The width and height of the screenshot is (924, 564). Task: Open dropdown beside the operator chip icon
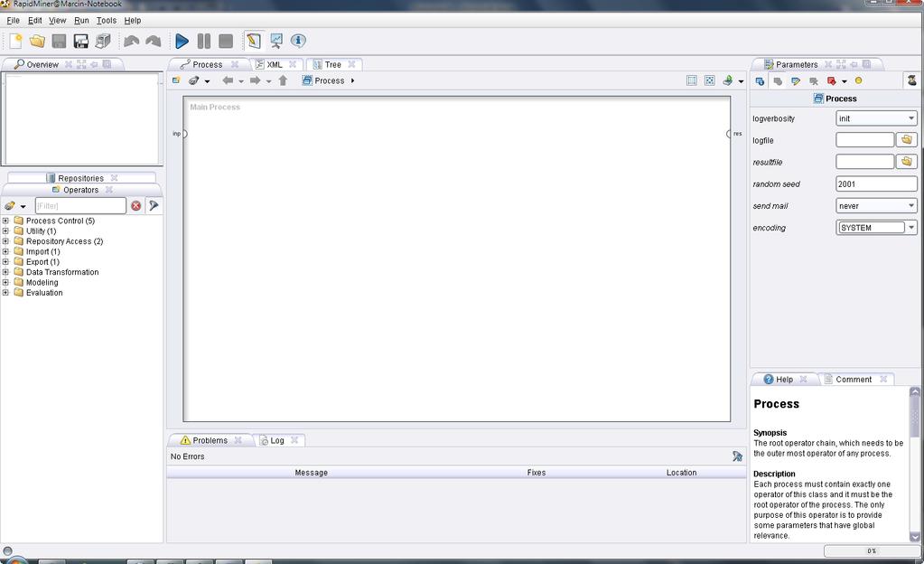207,81
